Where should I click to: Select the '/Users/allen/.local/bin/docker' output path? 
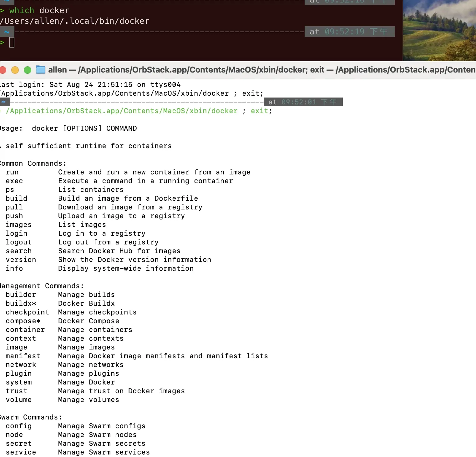pos(75,21)
